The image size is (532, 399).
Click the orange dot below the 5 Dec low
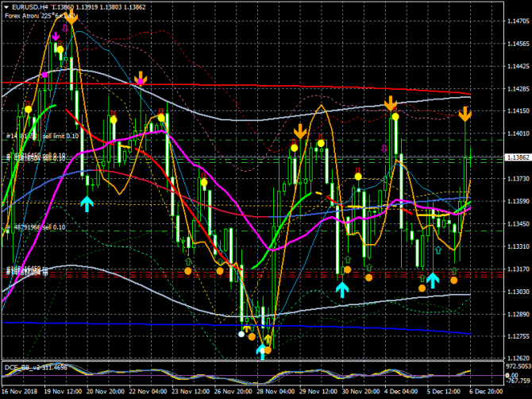pyautogui.click(x=422, y=289)
